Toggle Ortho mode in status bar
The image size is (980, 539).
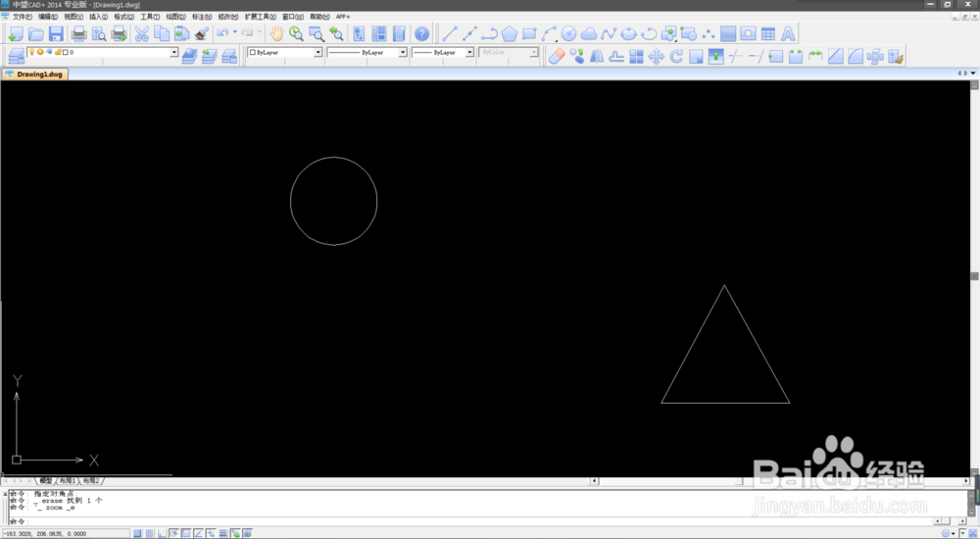(x=162, y=533)
